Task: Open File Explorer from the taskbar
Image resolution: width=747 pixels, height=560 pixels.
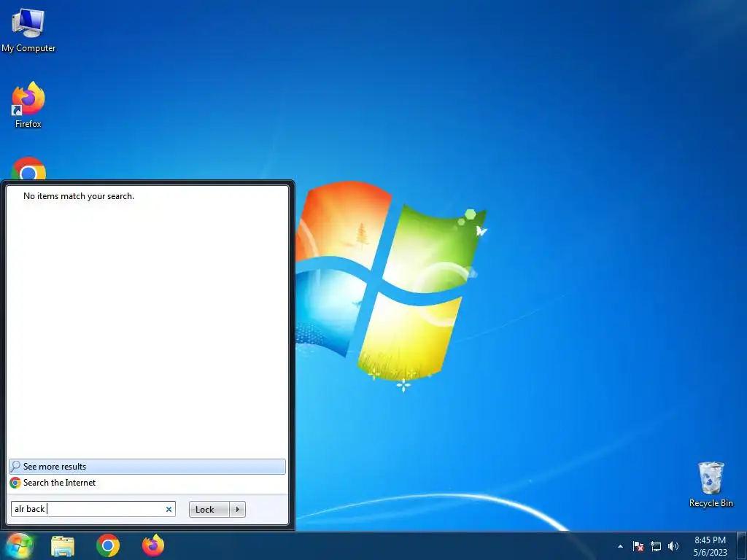Action: [63, 546]
